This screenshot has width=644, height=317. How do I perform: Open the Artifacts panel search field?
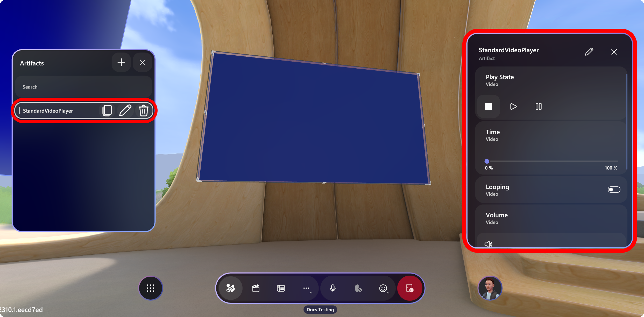[84, 86]
